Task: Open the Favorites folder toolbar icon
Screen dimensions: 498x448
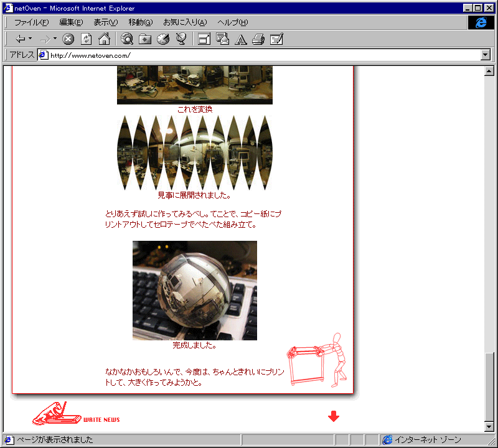Action: pos(145,39)
